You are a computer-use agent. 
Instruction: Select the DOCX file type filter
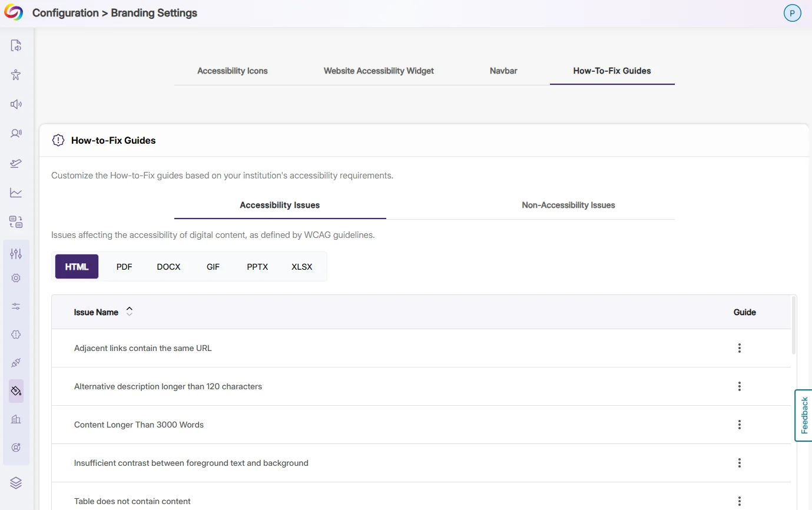(168, 267)
